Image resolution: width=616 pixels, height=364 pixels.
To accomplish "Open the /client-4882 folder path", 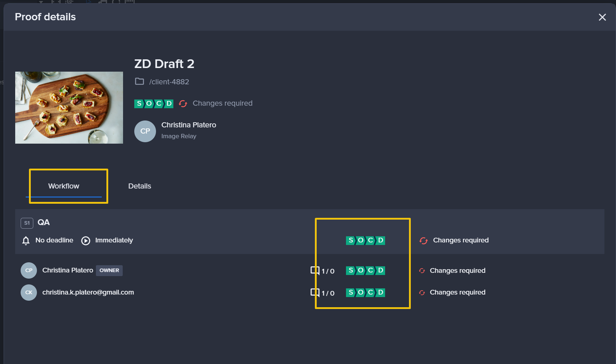I will (169, 82).
